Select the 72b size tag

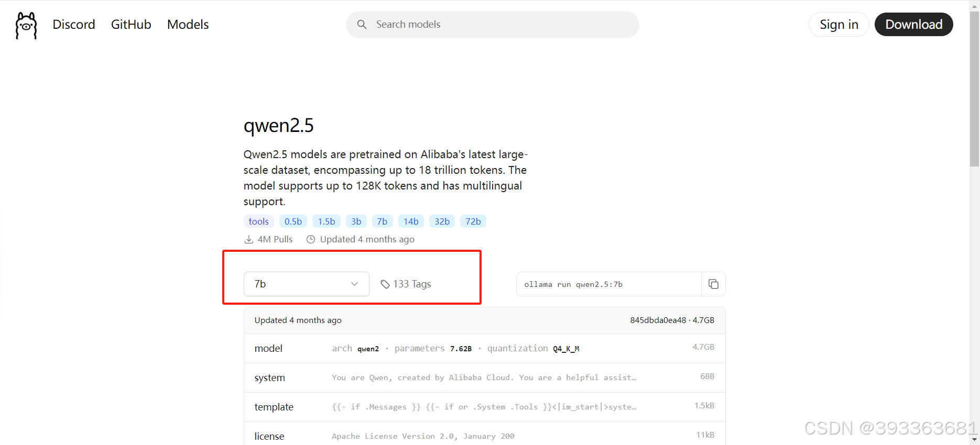(473, 221)
